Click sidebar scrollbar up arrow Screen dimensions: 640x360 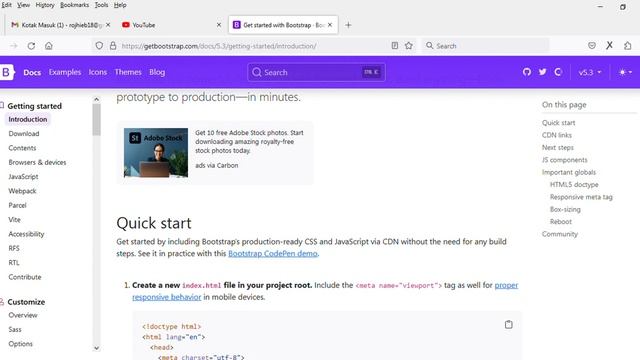[96, 99]
